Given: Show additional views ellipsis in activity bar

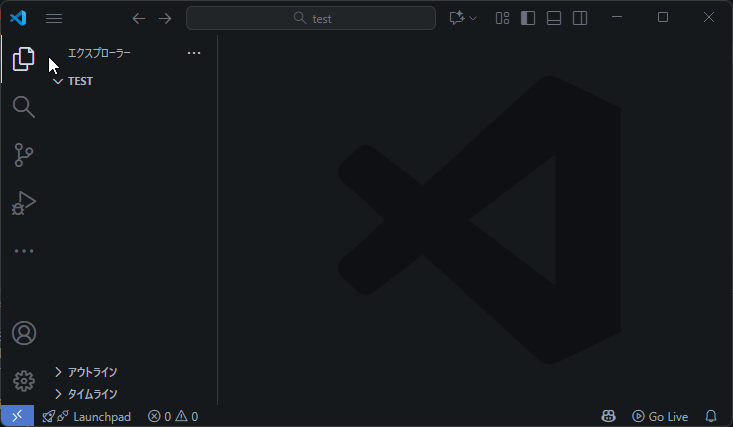Looking at the screenshot, I should click(24, 251).
